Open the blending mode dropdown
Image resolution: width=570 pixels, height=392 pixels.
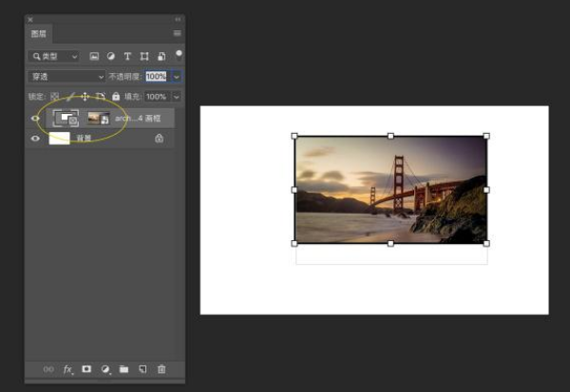(x=66, y=77)
